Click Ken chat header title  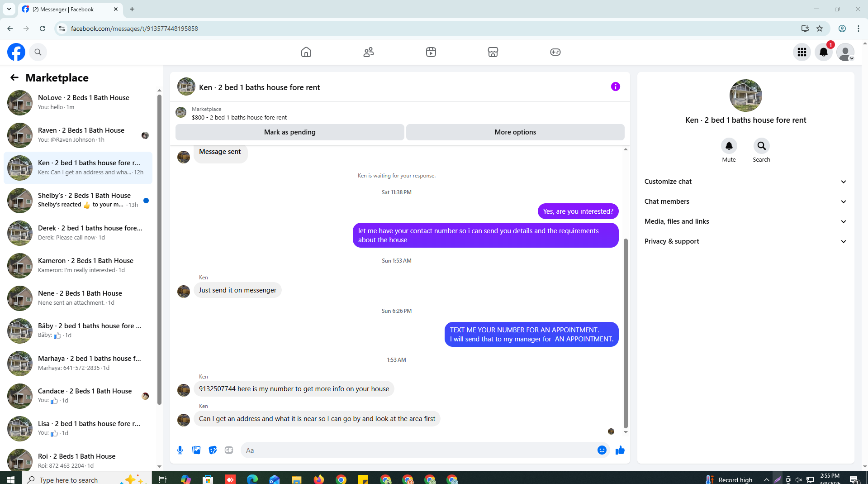tap(259, 87)
